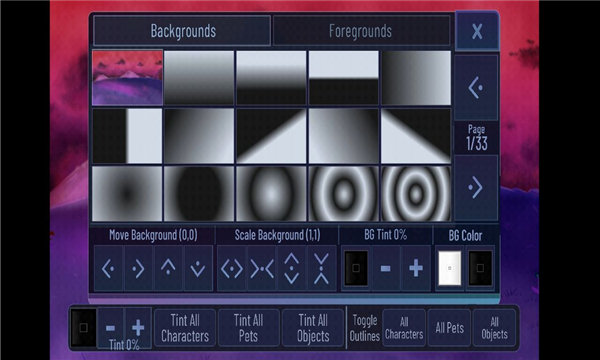
Task: Stretch background vertically taller
Action: pos(292,269)
